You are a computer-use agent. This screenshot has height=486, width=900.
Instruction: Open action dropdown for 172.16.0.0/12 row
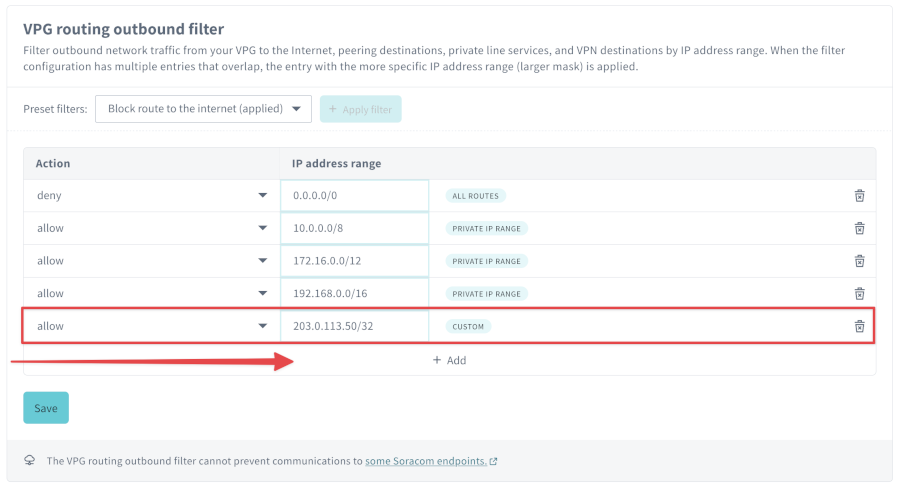point(152,261)
